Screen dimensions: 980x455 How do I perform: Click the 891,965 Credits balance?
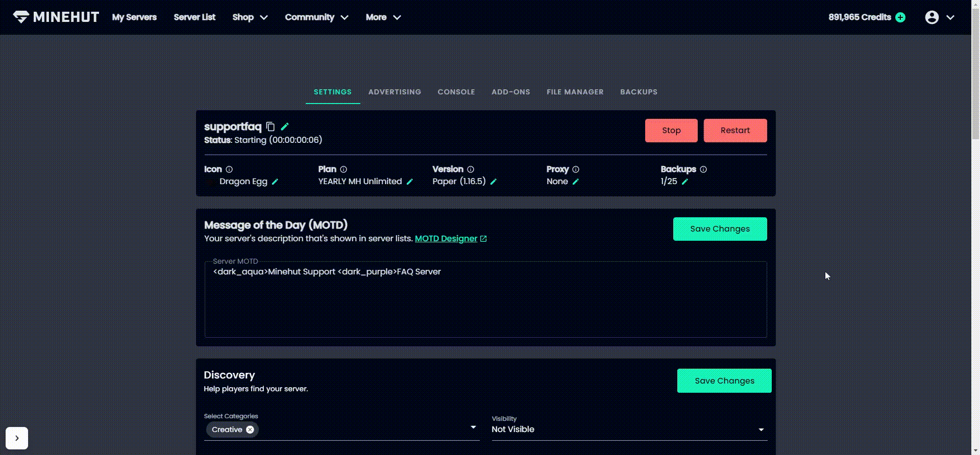[x=860, y=17]
